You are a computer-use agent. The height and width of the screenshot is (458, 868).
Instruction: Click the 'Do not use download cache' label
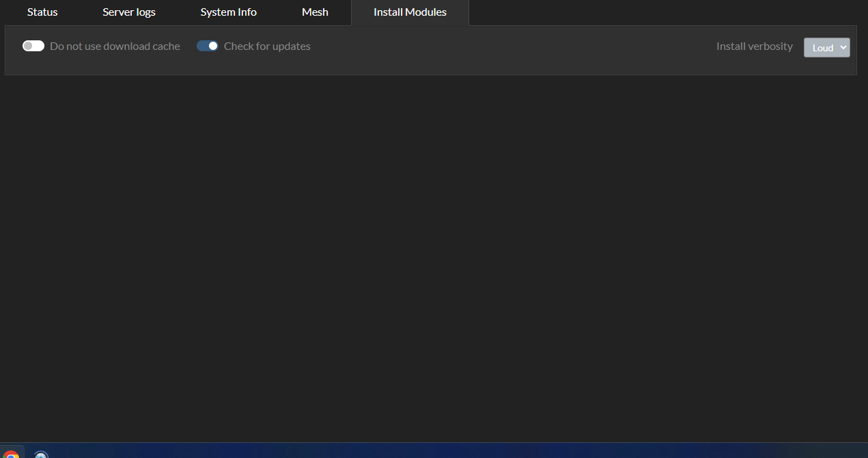[x=115, y=46]
